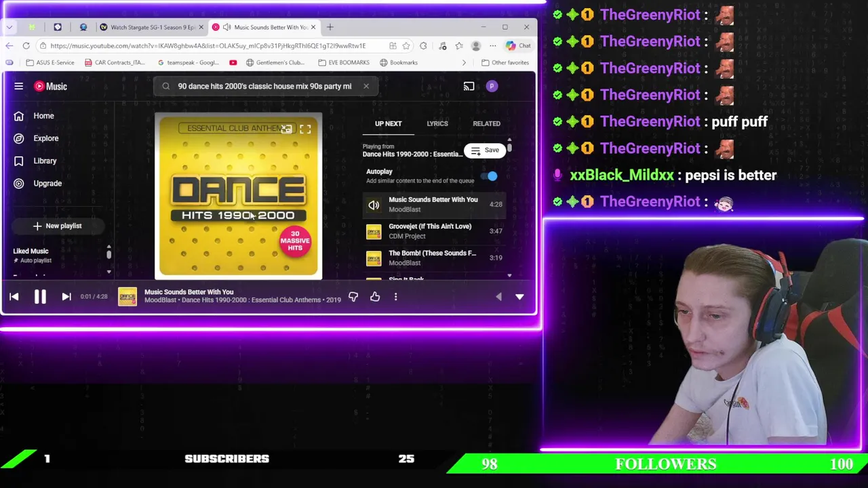
Task: Expand the player bar controls arrow
Action: (499, 297)
